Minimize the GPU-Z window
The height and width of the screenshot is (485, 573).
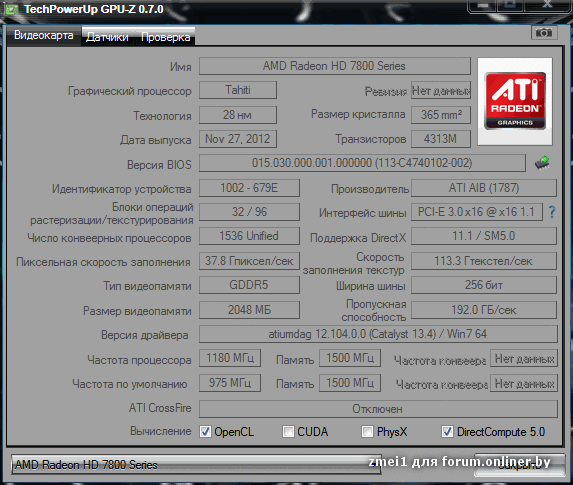point(482,5)
